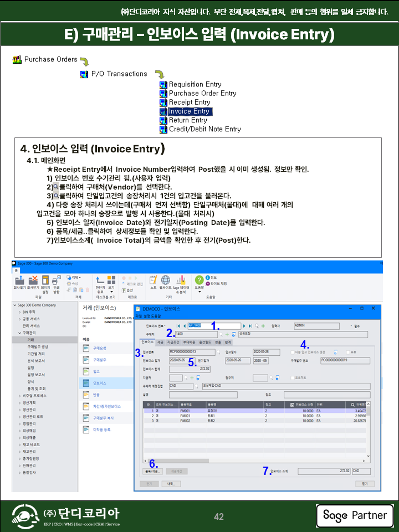Open 페이지 설정 (page setup) in ribbon
The height and width of the screenshot is (532, 399).
pos(45,280)
